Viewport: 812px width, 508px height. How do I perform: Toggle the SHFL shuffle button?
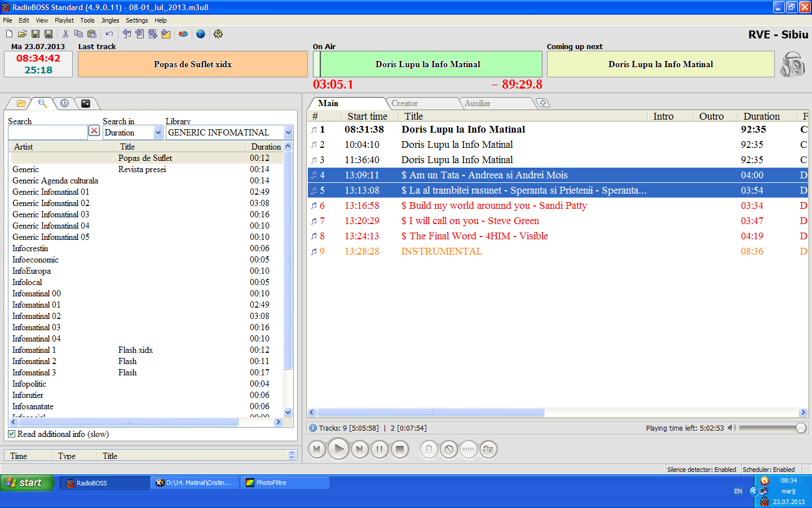point(468,450)
